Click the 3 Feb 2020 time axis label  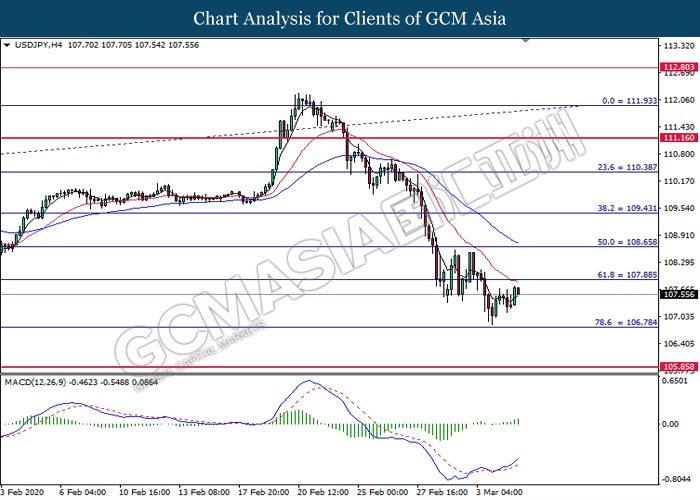[22, 492]
